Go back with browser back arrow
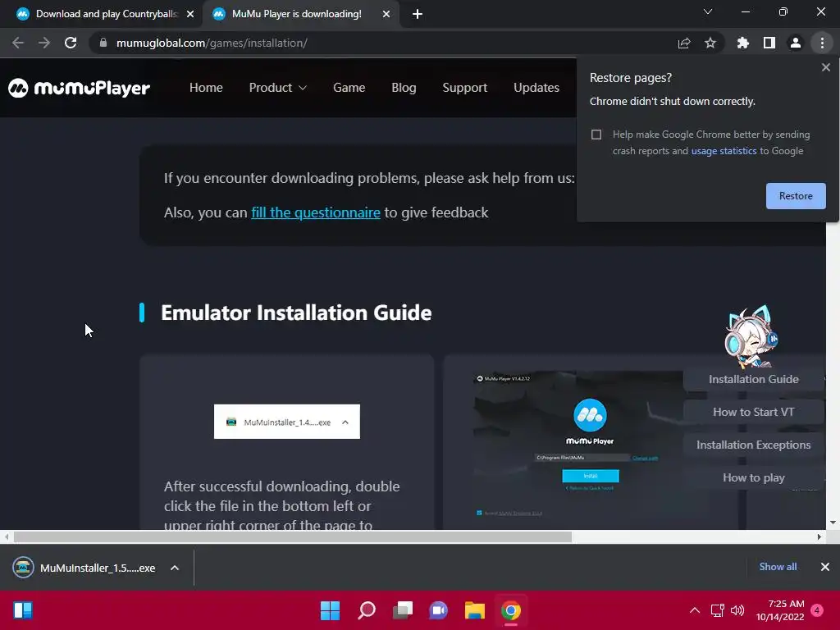 tap(18, 43)
